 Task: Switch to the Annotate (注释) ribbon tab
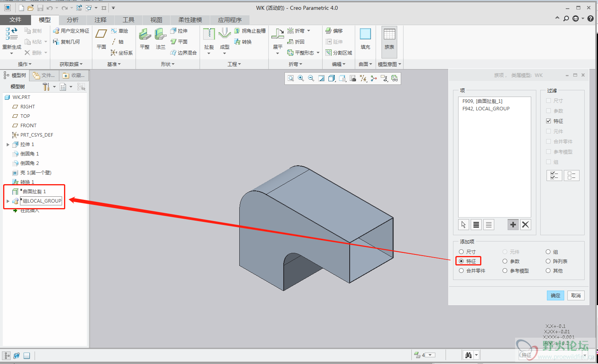tap(101, 20)
